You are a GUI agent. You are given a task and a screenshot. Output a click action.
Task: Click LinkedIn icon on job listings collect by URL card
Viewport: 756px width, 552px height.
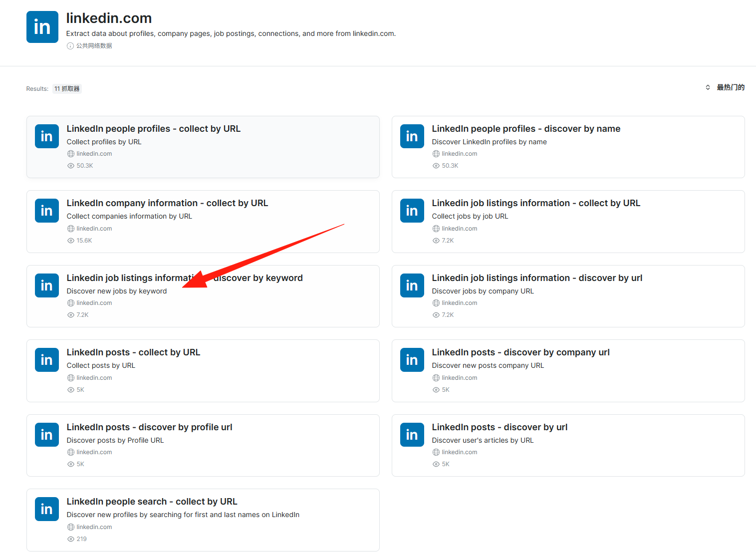[412, 211]
